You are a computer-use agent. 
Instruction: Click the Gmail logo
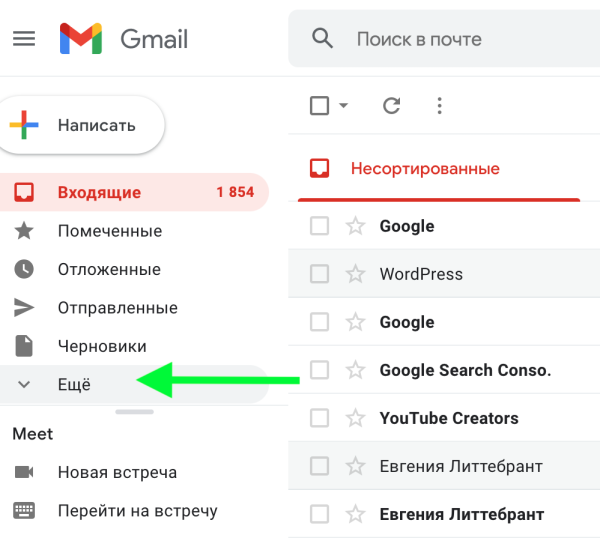coord(123,39)
